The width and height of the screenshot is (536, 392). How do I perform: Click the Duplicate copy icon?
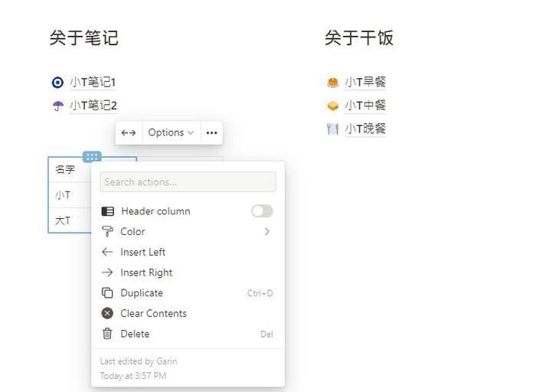coord(107,293)
